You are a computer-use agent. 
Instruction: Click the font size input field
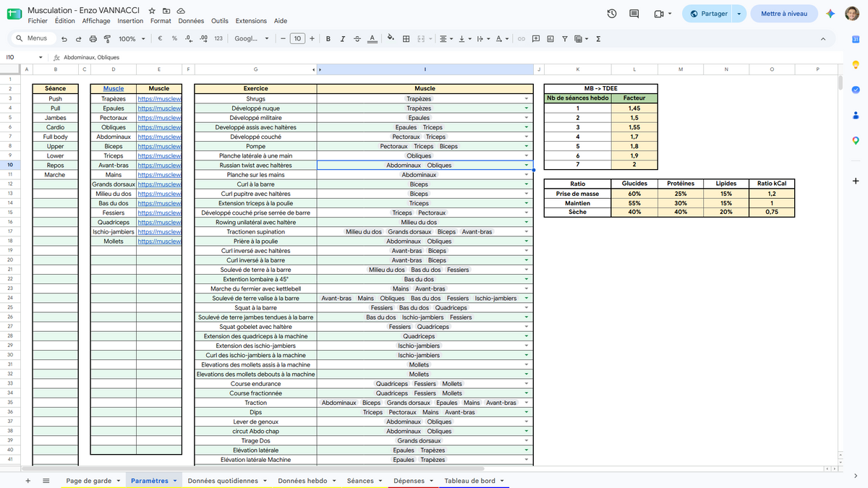(x=297, y=39)
